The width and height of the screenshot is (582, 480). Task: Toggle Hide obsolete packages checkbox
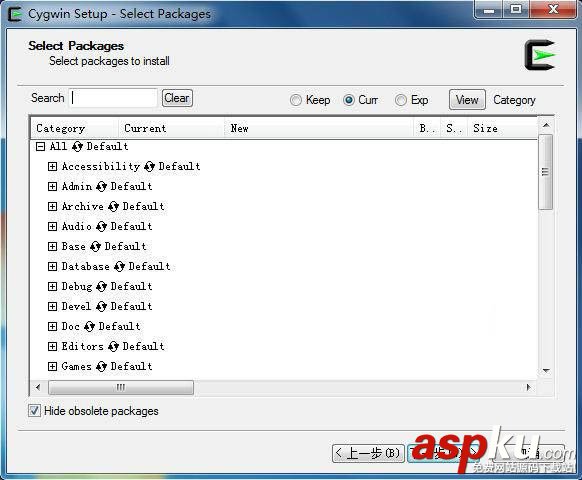pos(35,411)
